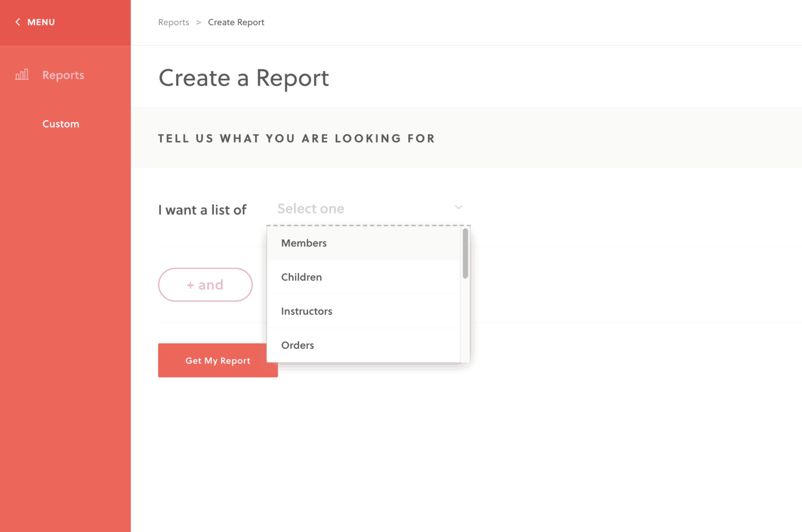Click the Create Report breadcrumb entry
The height and width of the screenshot is (532, 802).
[236, 22]
